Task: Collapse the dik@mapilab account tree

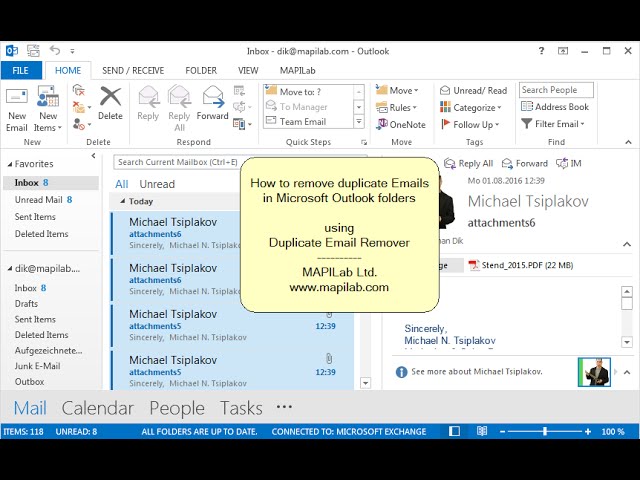Action: tap(10, 269)
